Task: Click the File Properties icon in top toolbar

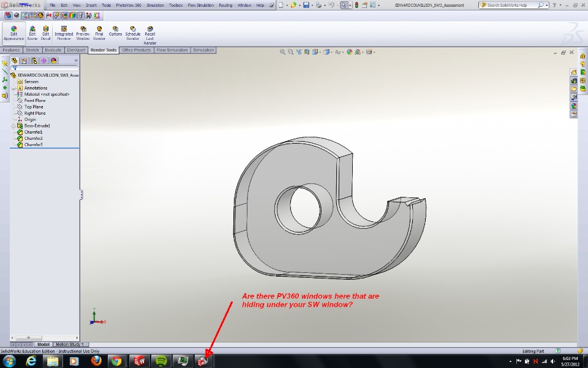Action: tap(364, 5)
